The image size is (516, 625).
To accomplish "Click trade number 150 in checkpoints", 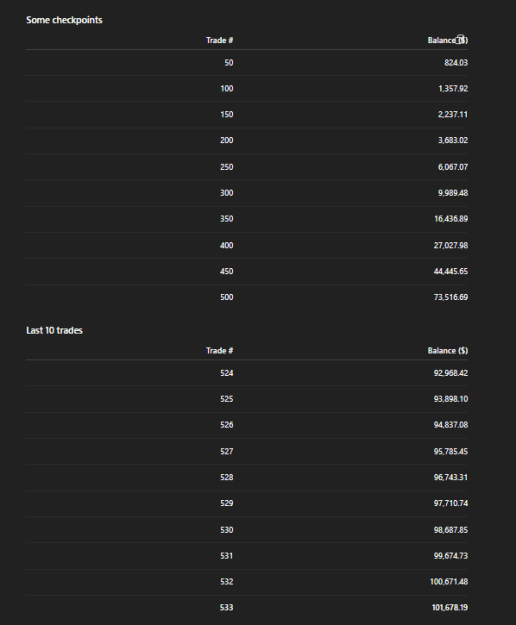I will coord(227,114).
